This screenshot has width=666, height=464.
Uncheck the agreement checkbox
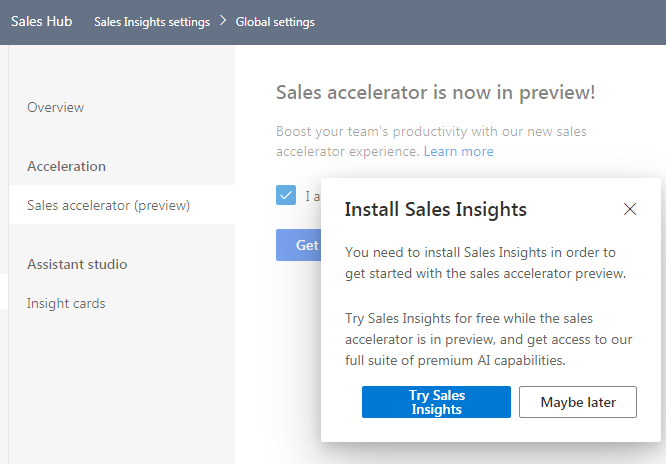(286, 195)
